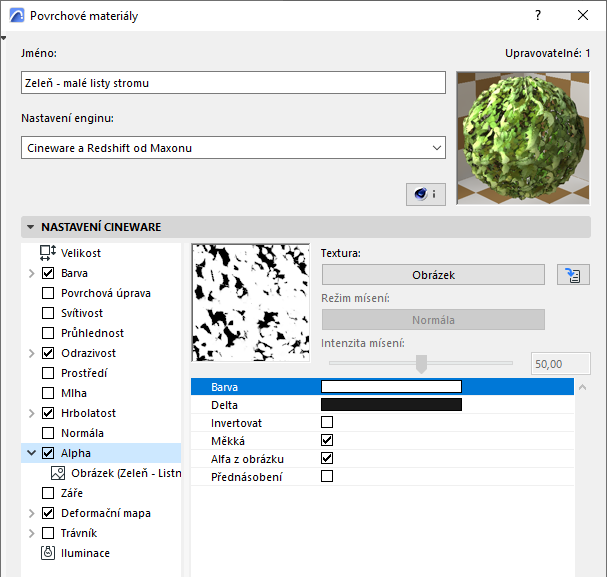This screenshot has height=577, width=607.
Task: Open the Nastavení enginu dropdown
Action: tap(233, 147)
